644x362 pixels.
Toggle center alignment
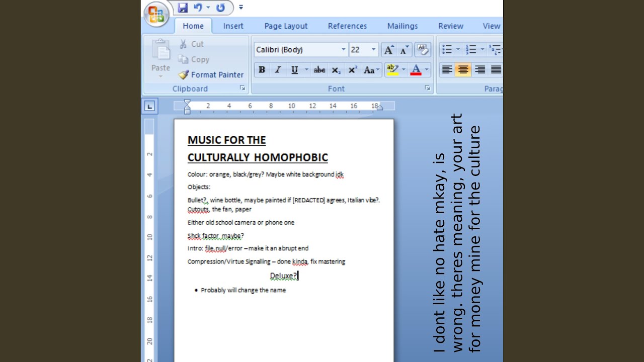point(463,70)
